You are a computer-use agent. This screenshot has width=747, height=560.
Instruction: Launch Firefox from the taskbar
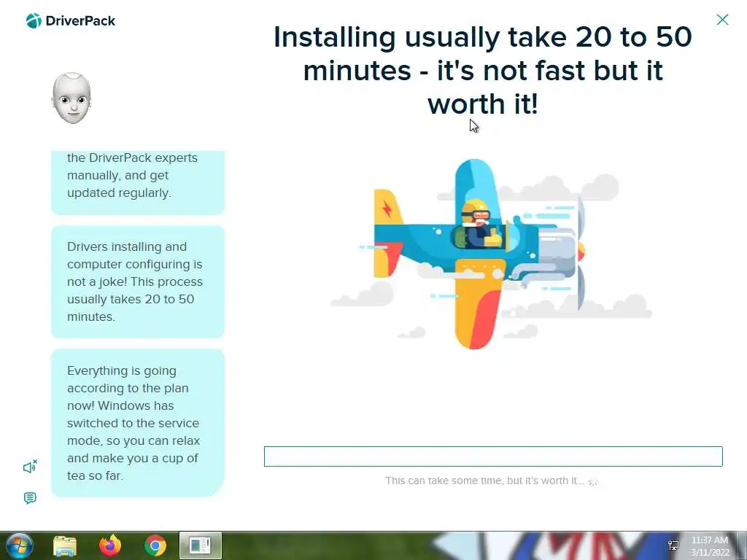coord(110,545)
